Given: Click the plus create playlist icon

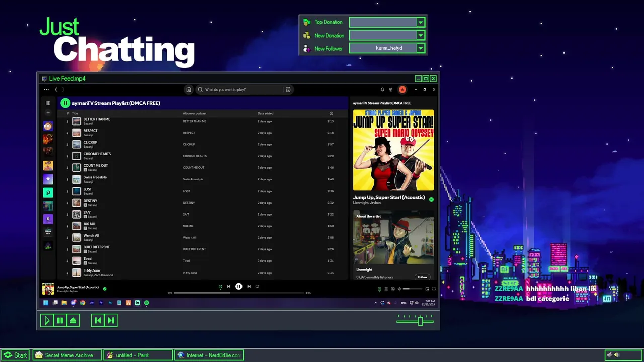Looking at the screenshot, I should pyautogui.click(x=48, y=113).
